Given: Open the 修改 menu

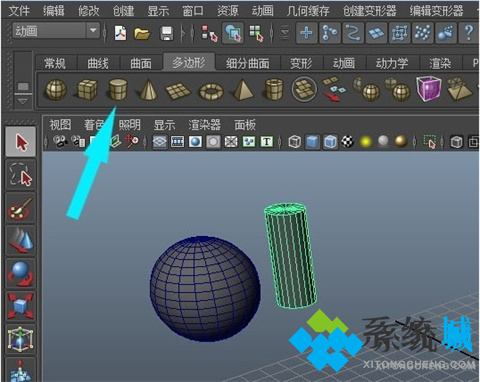Looking at the screenshot, I should click(x=88, y=11).
